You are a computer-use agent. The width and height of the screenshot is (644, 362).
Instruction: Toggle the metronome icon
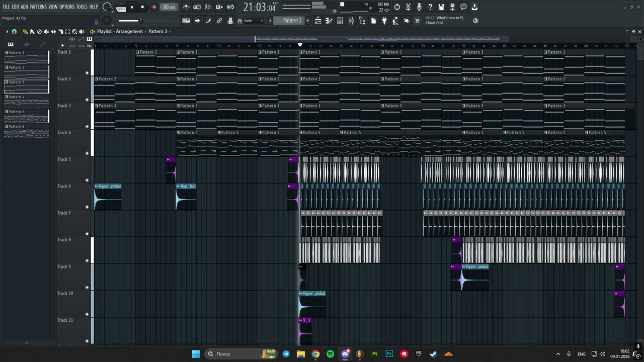186,7
